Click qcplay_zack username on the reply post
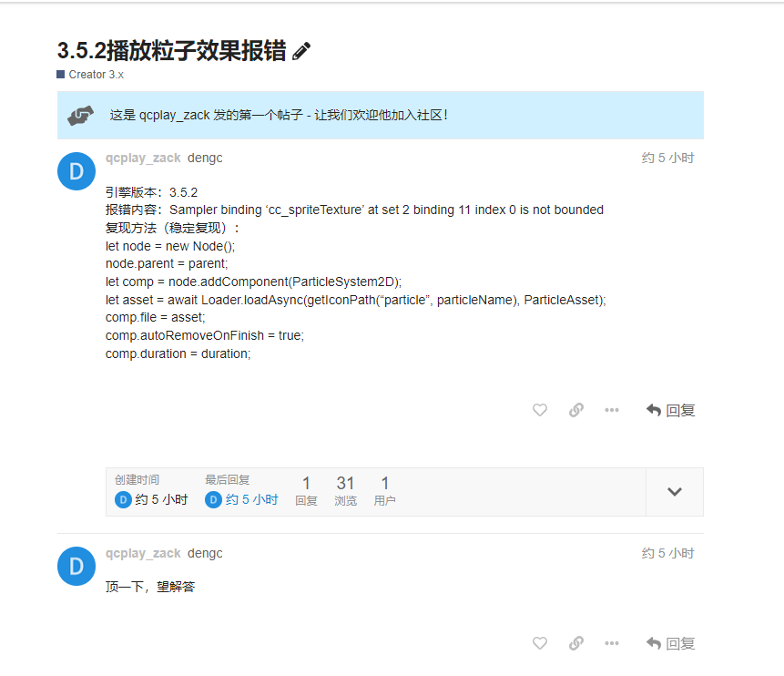The height and width of the screenshot is (676, 784). [x=143, y=553]
